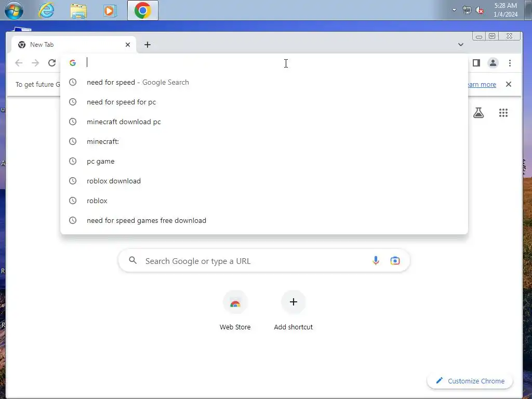The image size is (532, 399).
Task: Click the Chrome taskbar button
Action: click(x=143, y=10)
